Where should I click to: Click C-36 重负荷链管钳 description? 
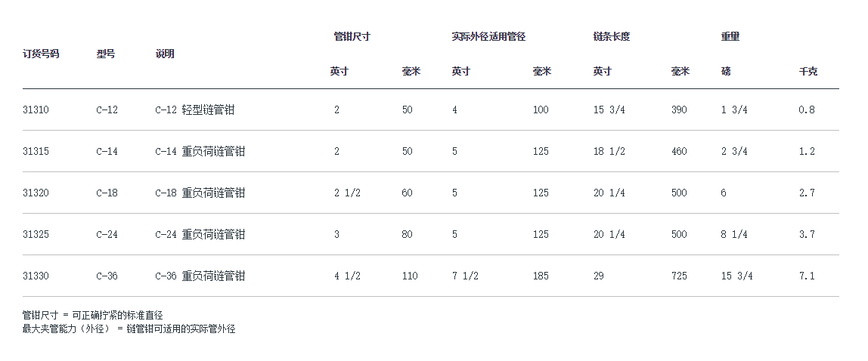(x=200, y=276)
